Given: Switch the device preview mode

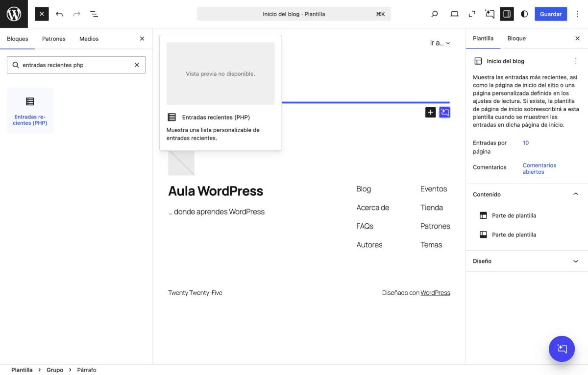Looking at the screenshot, I should [x=454, y=14].
